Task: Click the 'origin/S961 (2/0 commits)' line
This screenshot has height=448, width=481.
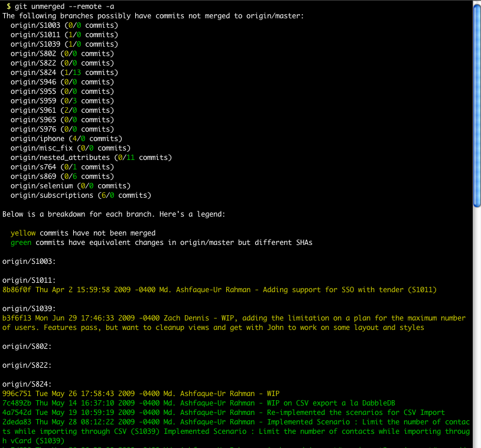Action: pos(62,110)
